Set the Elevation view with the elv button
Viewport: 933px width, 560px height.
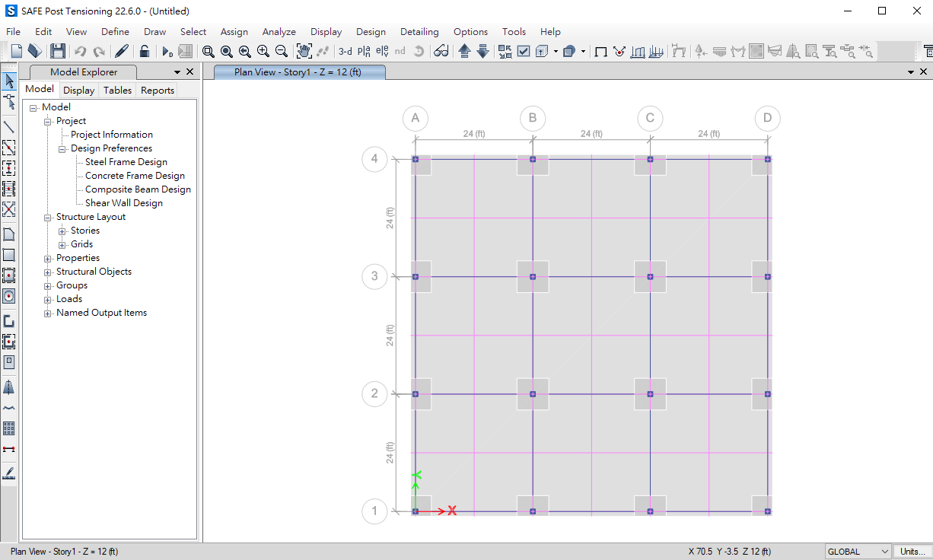click(x=382, y=51)
